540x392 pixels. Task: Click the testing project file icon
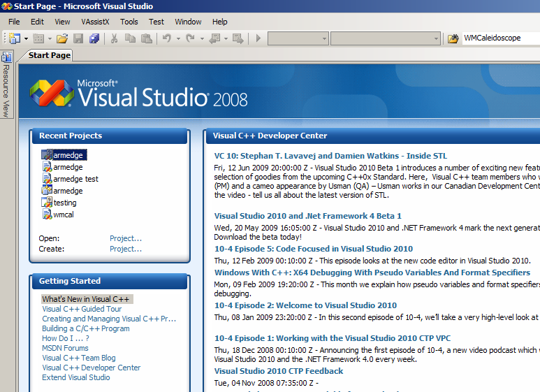47,202
